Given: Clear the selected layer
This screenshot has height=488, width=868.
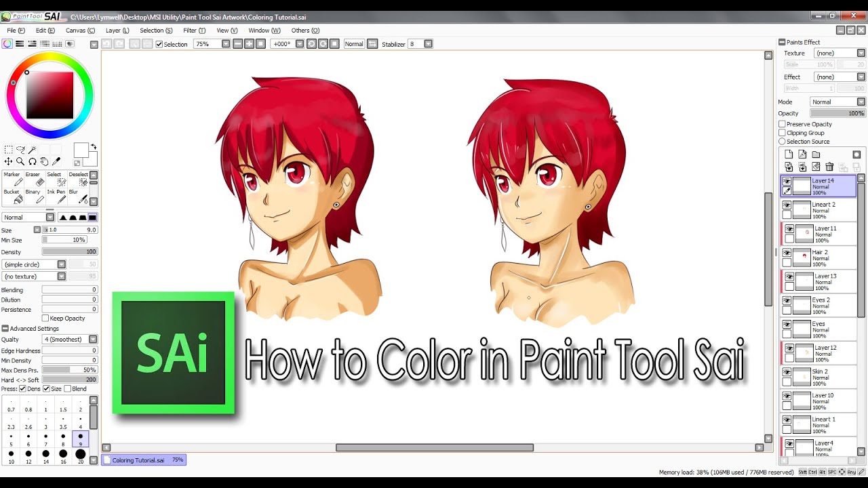Looking at the screenshot, I should tap(816, 167).
